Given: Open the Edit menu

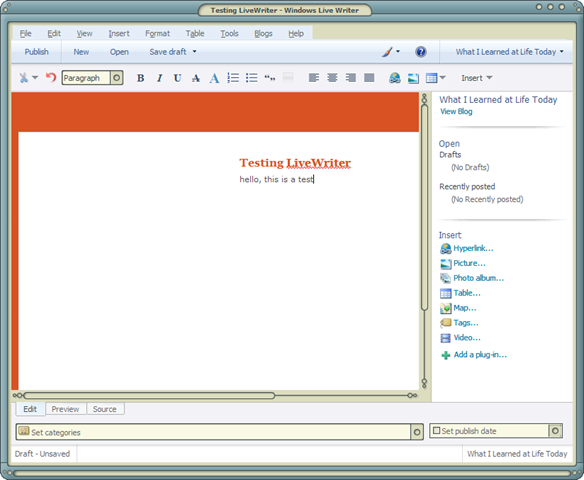Looking at the screenshot, I should click(54, 34).
